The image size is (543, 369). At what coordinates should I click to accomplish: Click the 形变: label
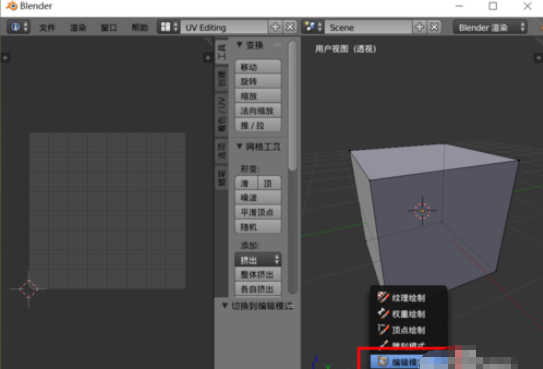(x=250, y=169)
